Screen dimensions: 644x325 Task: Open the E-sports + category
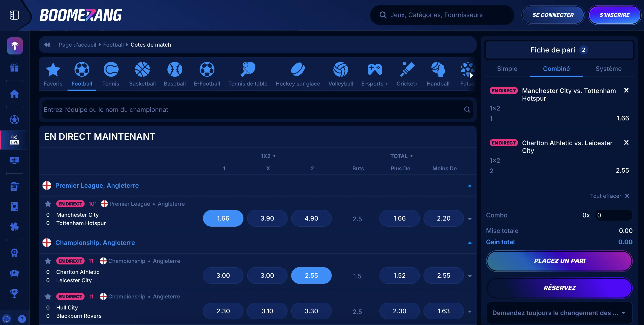(x=374, y=74)
